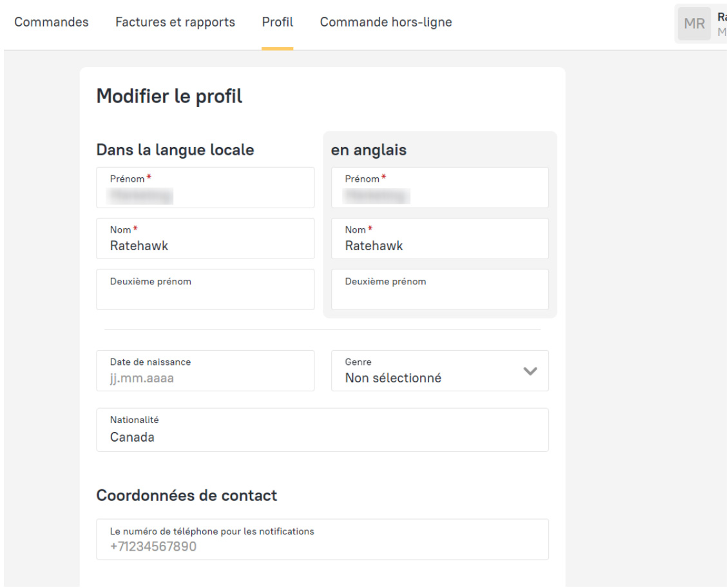Select the Profil tab

point(278,22)
